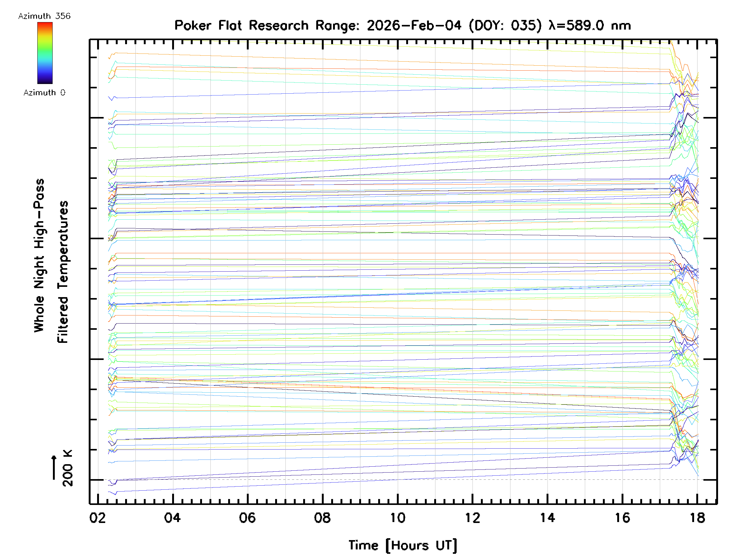The width and height of the screenshot is (747, 560).
Task: Click the 'Azimuth 356' label
Action: (44, 16)
